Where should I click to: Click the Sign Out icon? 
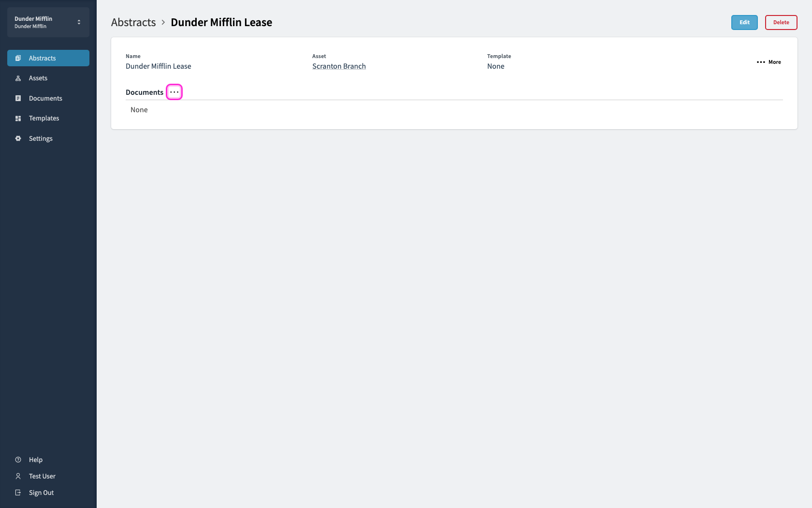[x=18, y=493]
